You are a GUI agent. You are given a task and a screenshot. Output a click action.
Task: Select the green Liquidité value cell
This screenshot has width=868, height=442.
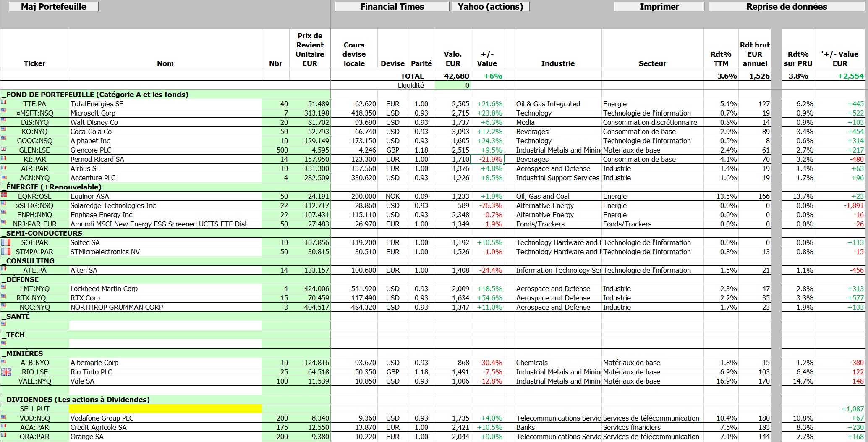tap(452, 85)
